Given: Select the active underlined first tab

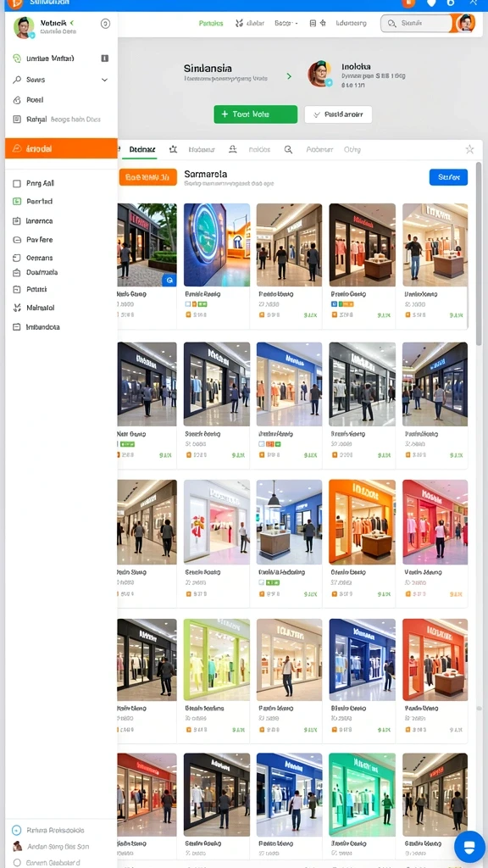Looking at the screenshot, I should [x=142, y=149].
